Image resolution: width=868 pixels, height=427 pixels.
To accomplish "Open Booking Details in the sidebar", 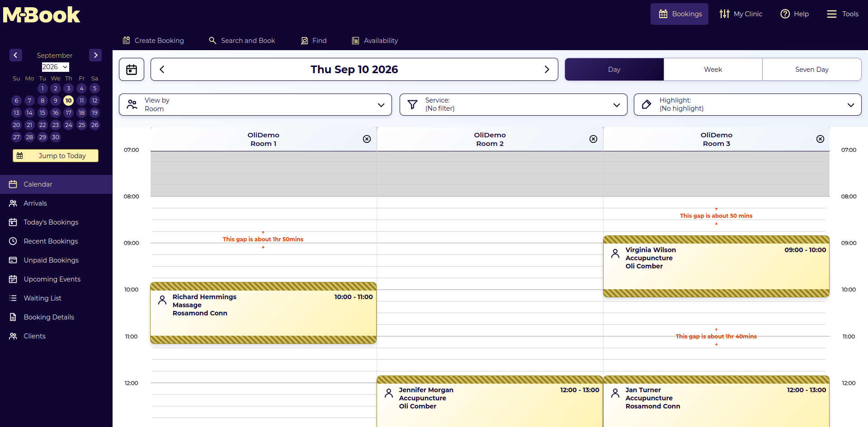I will [56, 317].
